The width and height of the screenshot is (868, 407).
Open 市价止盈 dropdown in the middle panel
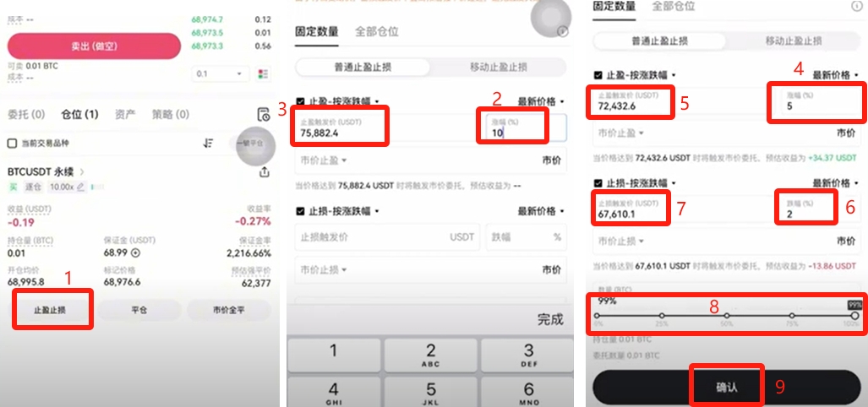click(x=324, y=161)
